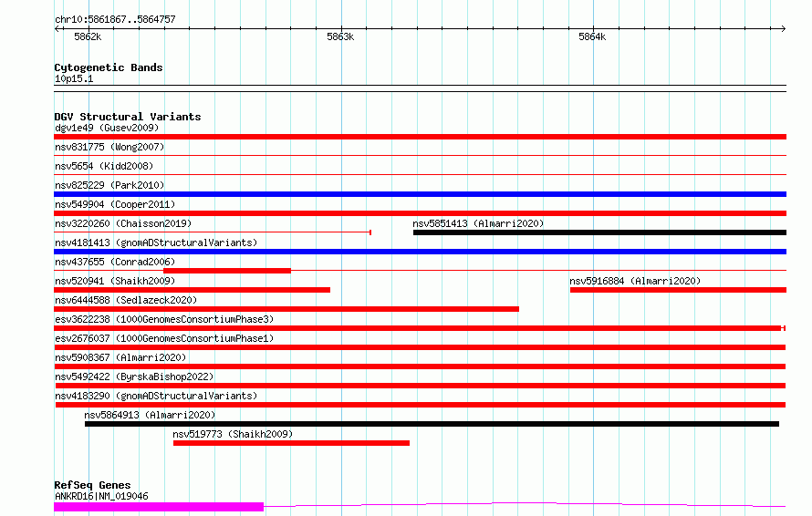812x516 pixels.
Task: Click the nsv4181413 gnomAD variant label
Action: [156, 243]
